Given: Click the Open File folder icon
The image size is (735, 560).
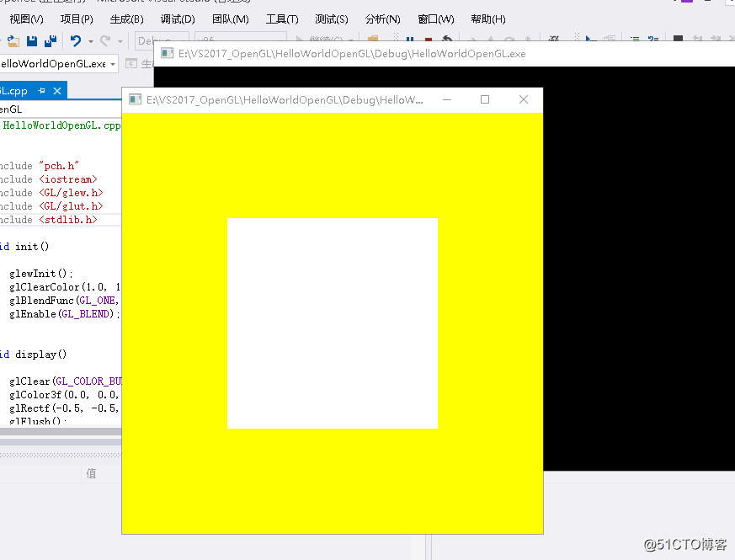Looking at the screenshot, I should click(13, 41).
